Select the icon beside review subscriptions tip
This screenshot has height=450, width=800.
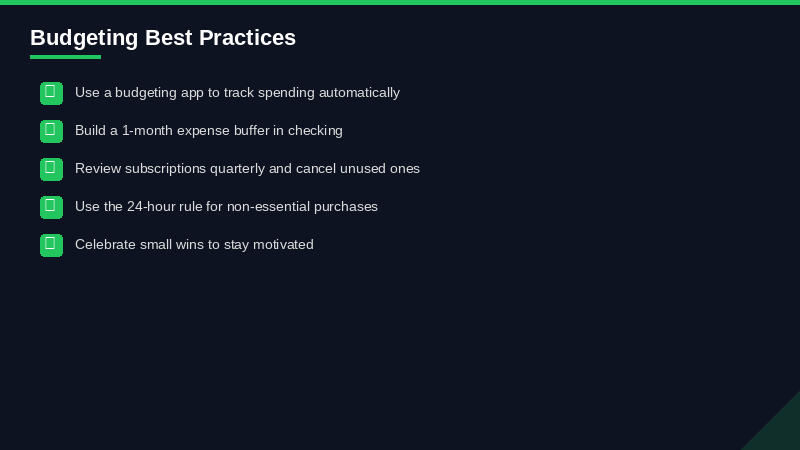[51, 169]
